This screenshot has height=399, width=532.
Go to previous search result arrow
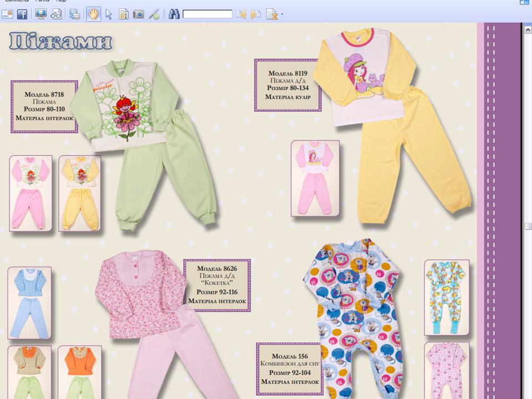[x=241, y=14]
